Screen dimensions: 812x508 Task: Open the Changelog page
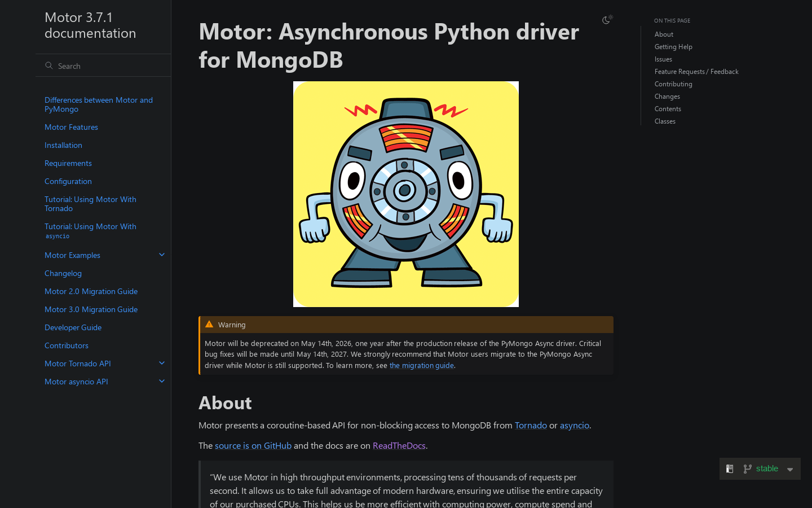tap(63, 273)
